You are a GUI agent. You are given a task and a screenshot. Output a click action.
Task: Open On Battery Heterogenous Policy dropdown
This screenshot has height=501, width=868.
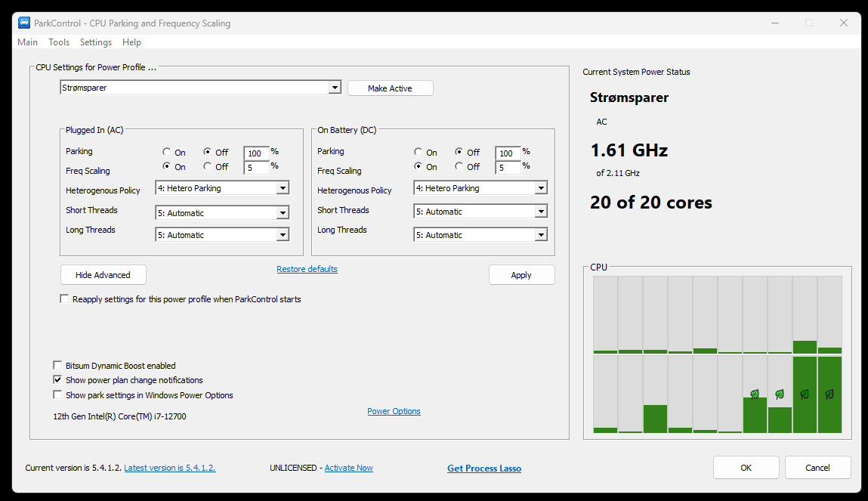[x=541, y=188]
